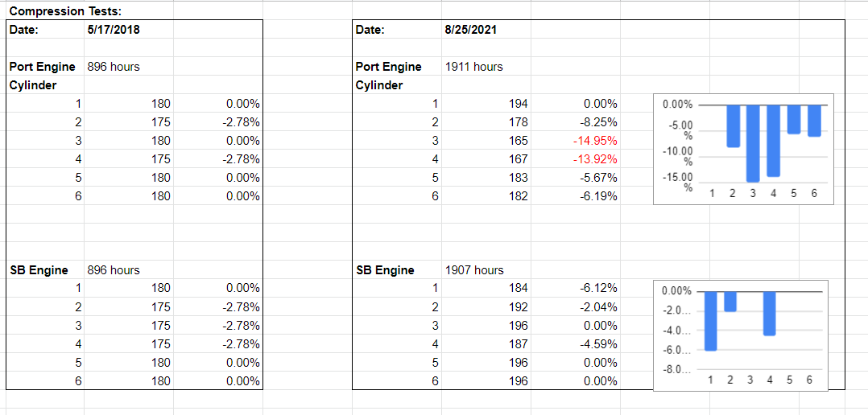Click the -8.25% percentage cell
The height and width of the screenshot is (415, 868).
click(x=600, y=122)
